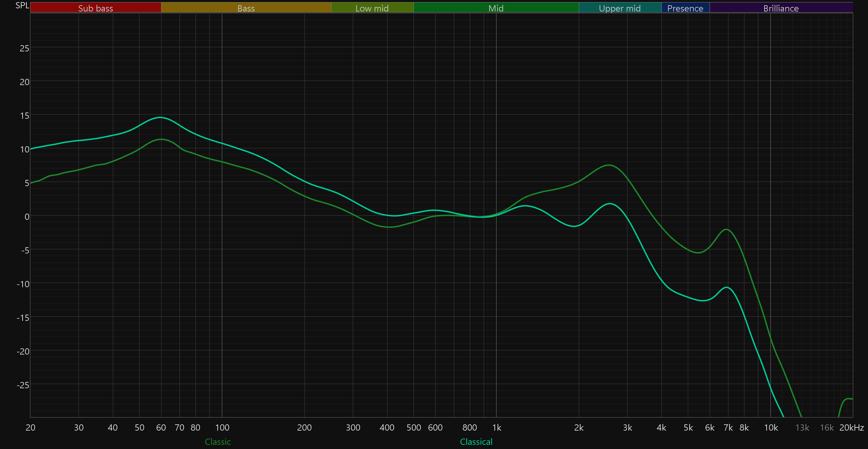Toggle the Classical curve legend label
The width and height of the screenshot is (868, 449).
(476, 442)
